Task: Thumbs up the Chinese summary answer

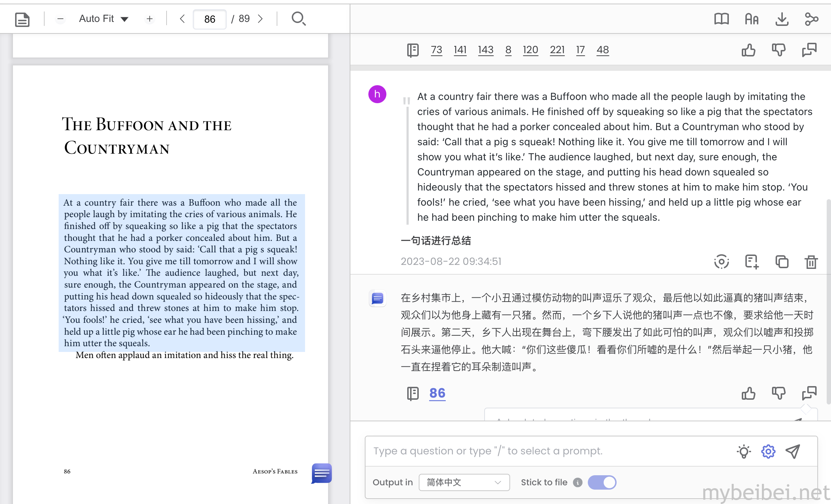Action: pyautogui.click(x=748, y=393)
